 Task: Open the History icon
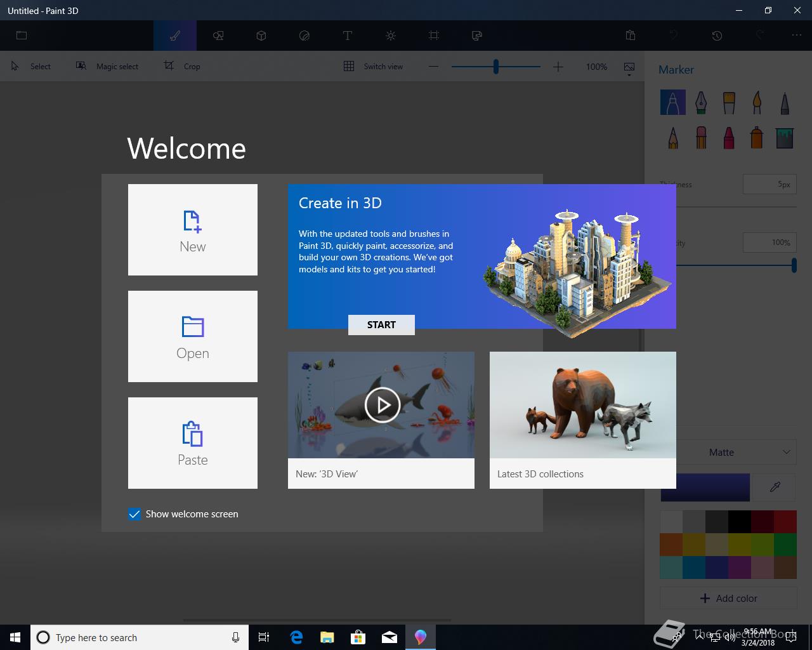(x=717, y=36)
